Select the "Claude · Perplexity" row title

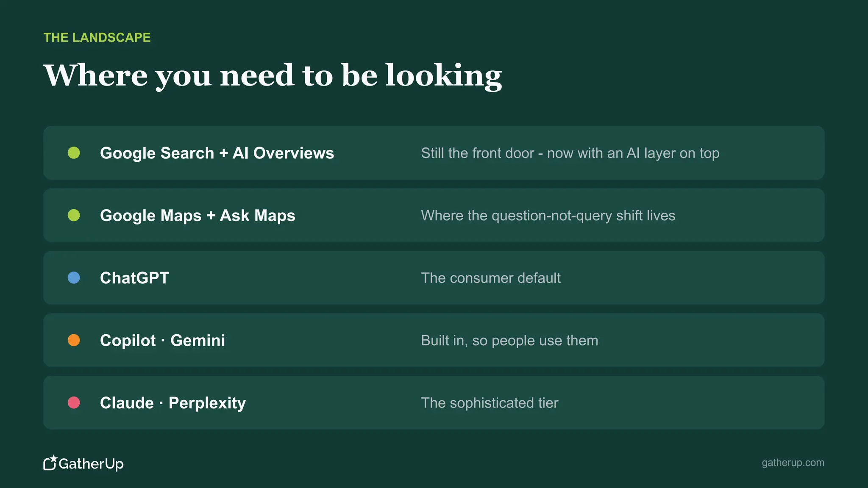point(173,403)
